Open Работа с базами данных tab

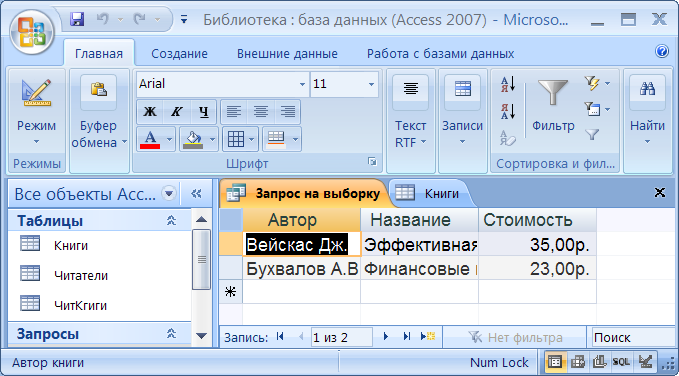(x=440, y=54)
